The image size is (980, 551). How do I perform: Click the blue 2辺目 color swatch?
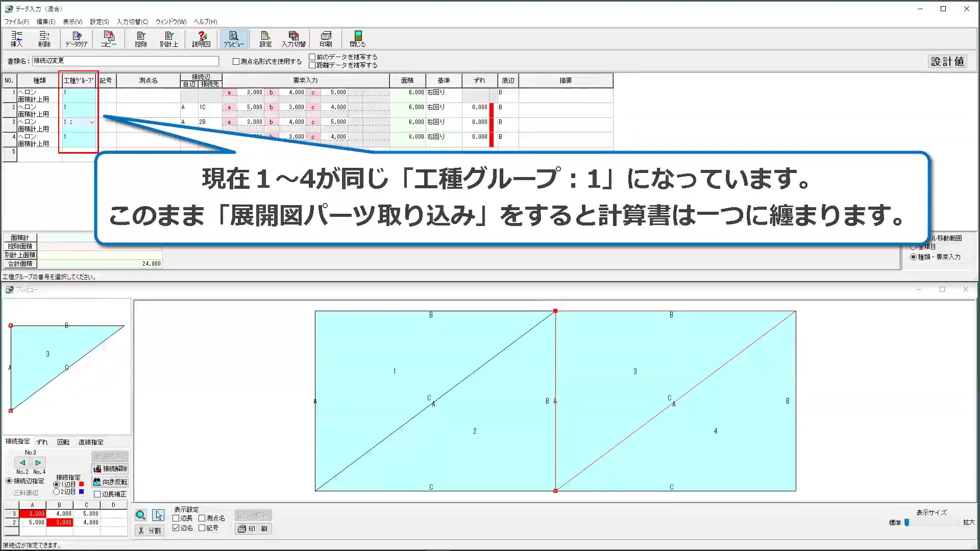81,492
